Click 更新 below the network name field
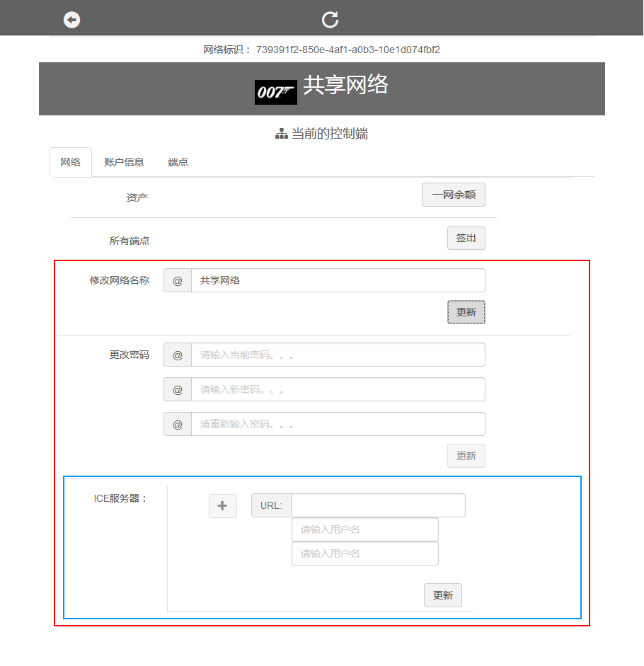The image size is (644, 666). pos(466,312)
